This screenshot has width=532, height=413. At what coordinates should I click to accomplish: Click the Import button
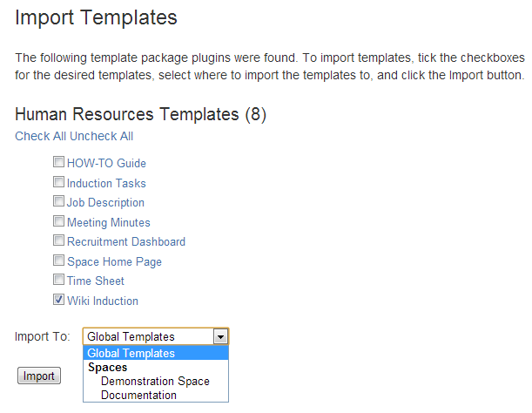click(39, 376)
